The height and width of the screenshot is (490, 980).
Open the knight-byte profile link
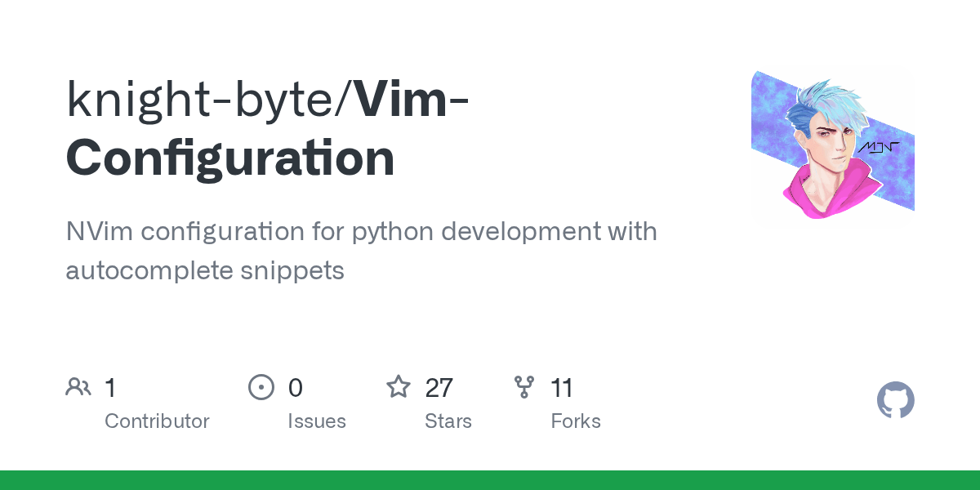coord(206,98)
